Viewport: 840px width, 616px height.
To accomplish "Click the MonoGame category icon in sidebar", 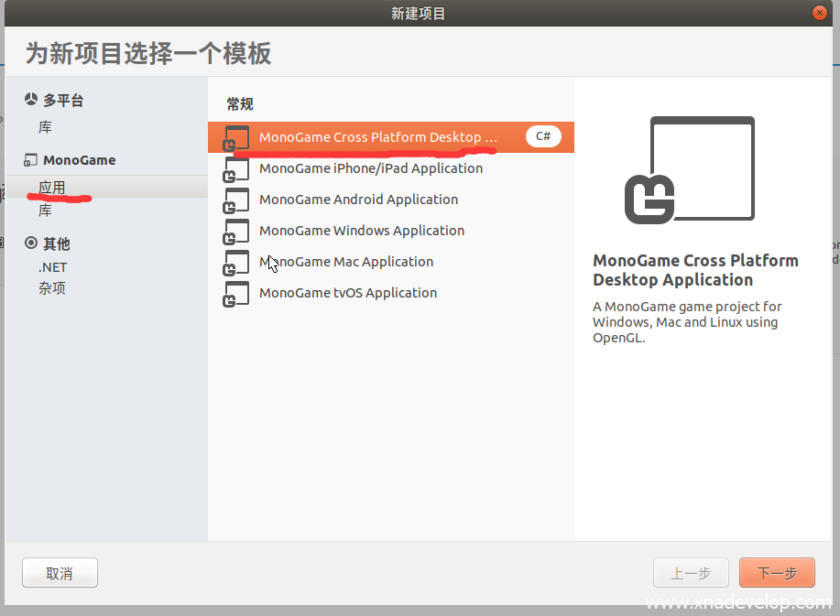I will (31, 160).
